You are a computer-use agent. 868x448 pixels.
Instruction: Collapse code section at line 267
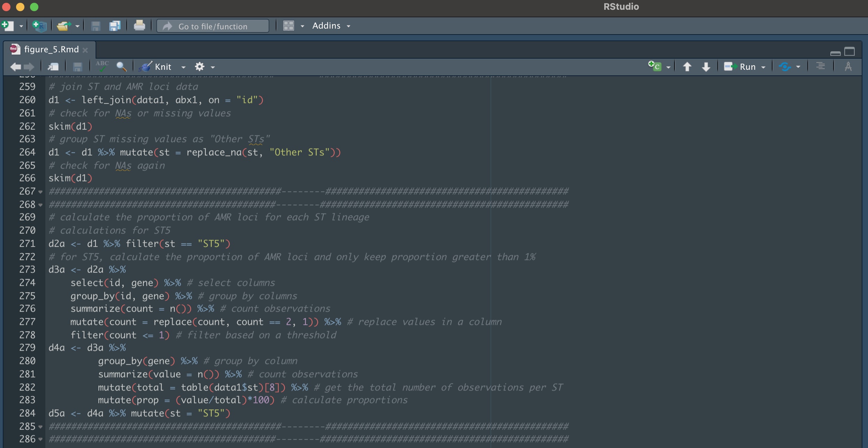[x=40, y=192]
